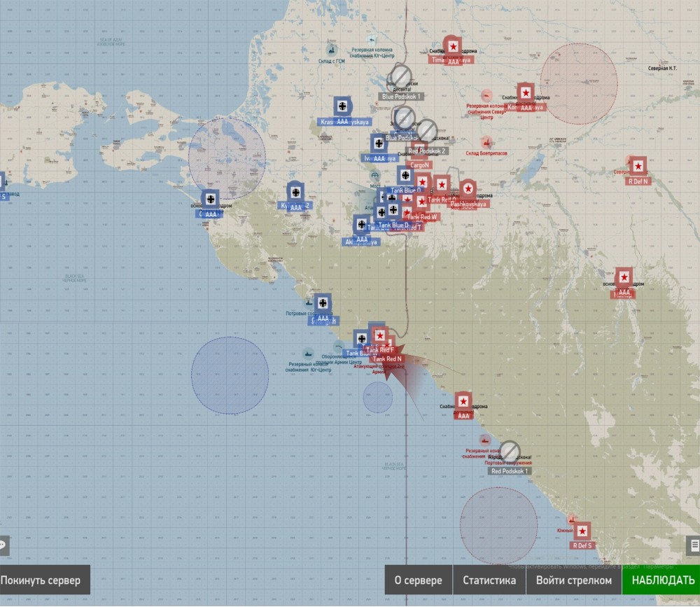
Task: Open the О сервере info panel
Action: click(419, 580)
